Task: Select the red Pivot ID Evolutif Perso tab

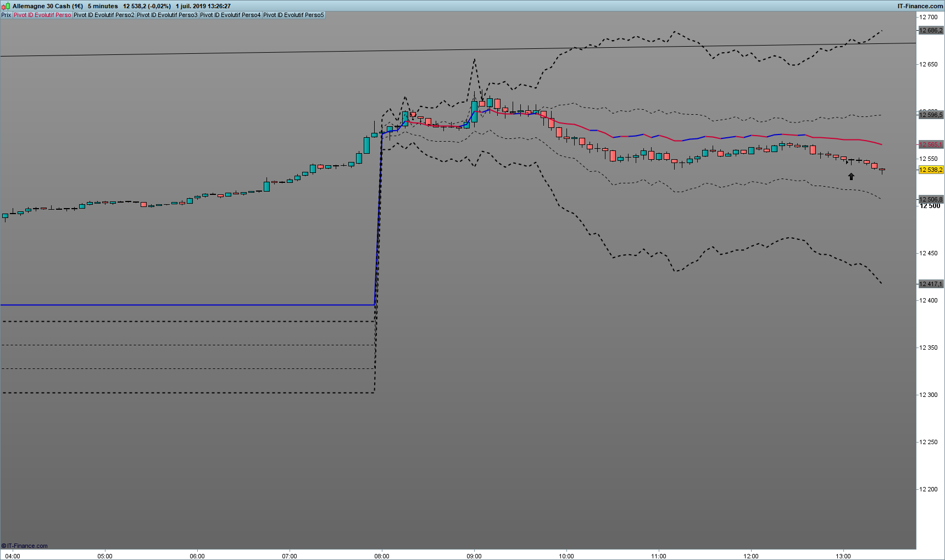Action: click(x=42, y=15)
